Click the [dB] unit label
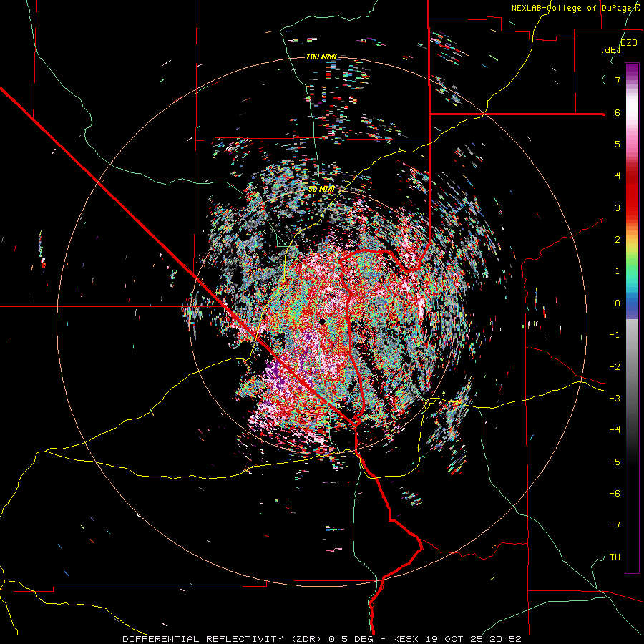644x644 pixels. click(x=611, y=50)
